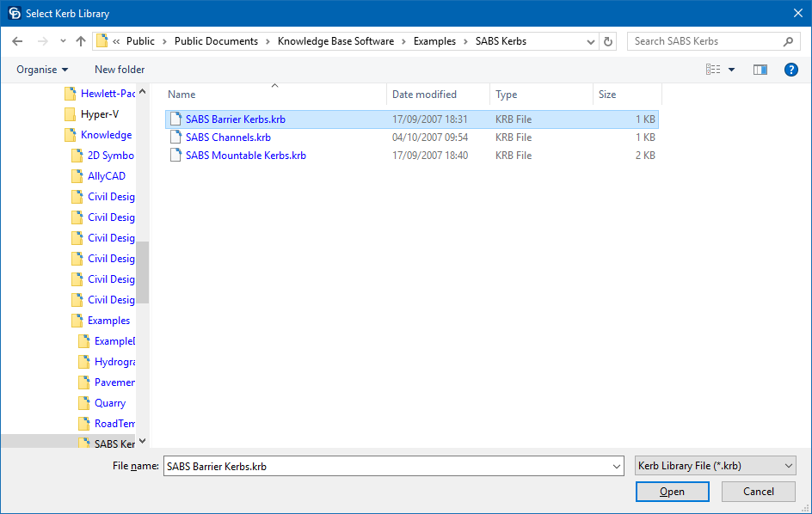Open help with the question mark icon
Image resolution: width=812 pixels, height=514 pixels.
pyautogui.click(x=791, y=70)
